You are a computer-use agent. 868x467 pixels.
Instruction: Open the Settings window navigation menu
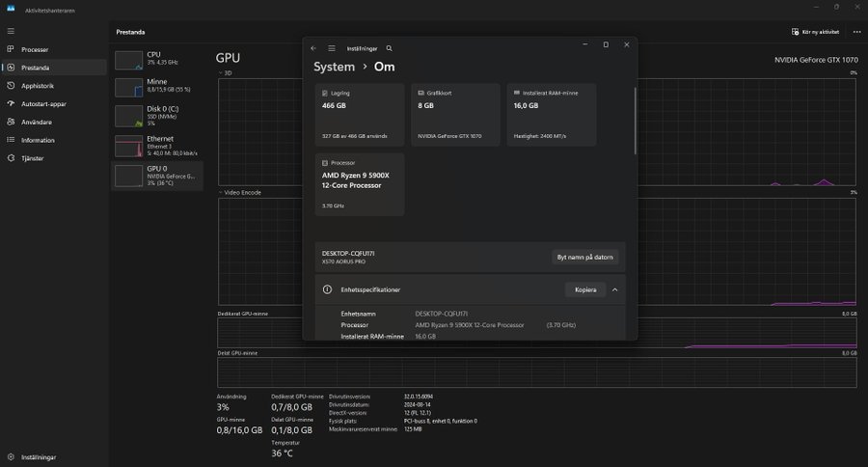(332, 47)
